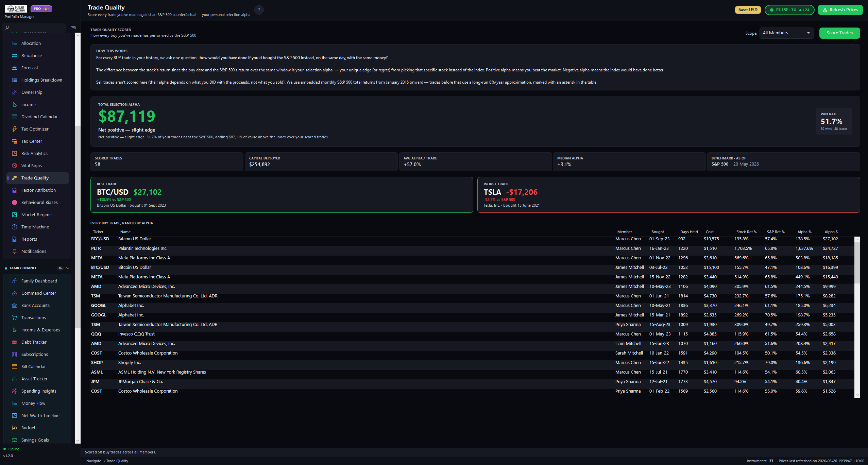The height and width of the screenshot is (465, 868).
Task: Collapse the Family Finance section chevron
Action: (68, 268)
